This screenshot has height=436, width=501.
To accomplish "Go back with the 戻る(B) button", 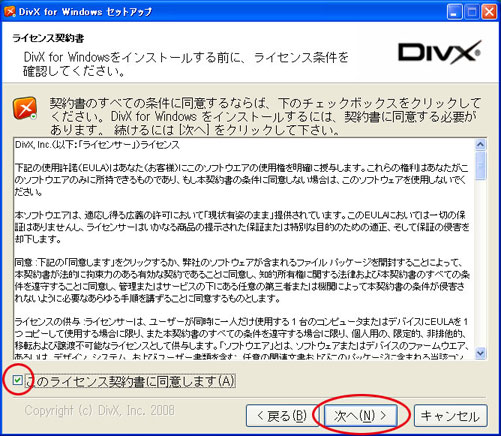I will click(282, 415).
